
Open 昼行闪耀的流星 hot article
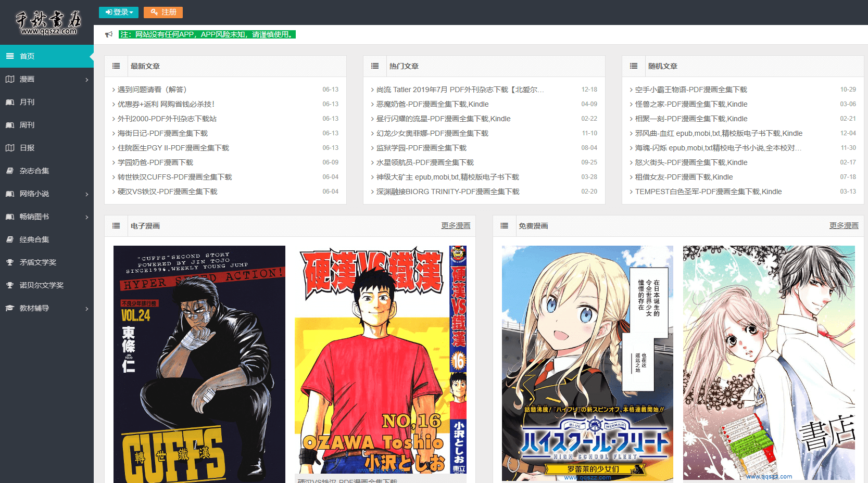444,119
